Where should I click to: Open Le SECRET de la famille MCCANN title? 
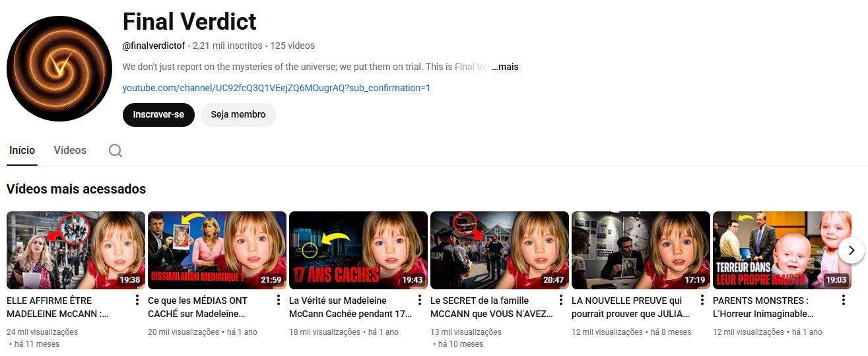(x=491, y=307)
